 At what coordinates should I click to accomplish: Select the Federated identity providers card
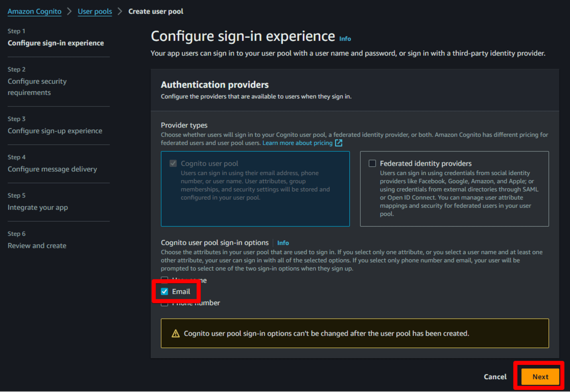[454, 189]
